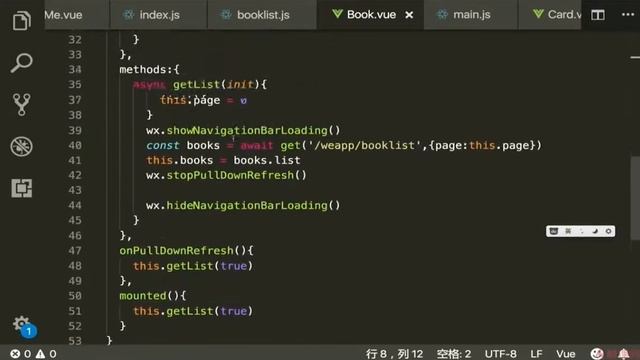
Task: Click mounted(){ line
Action: (x=153, y=296)
